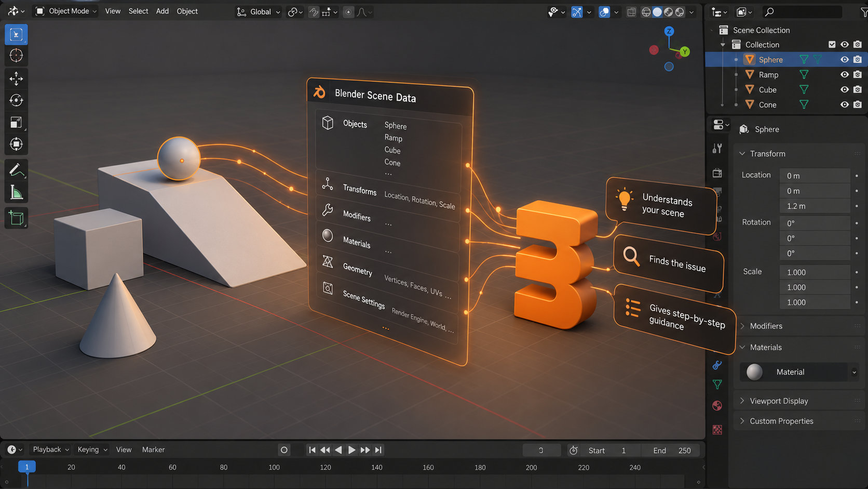Select the Add Cube tool
868x489 pixels.
[x=16, y=218]
